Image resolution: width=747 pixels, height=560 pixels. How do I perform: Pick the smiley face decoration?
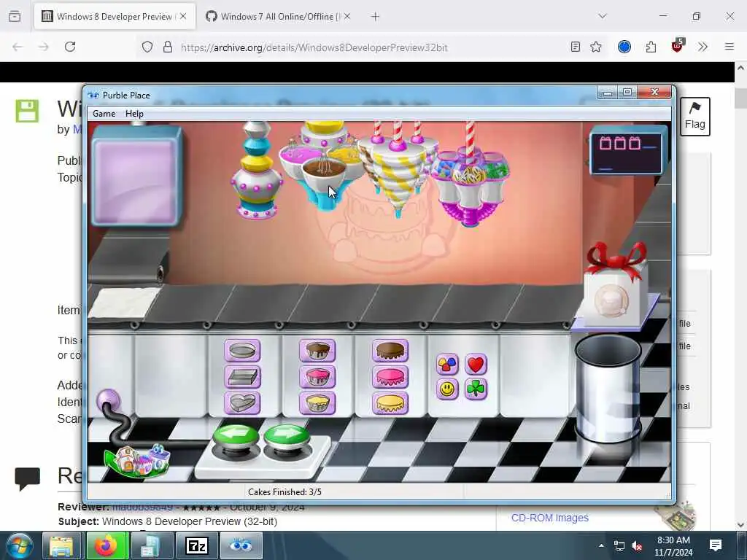pos(447,389)
